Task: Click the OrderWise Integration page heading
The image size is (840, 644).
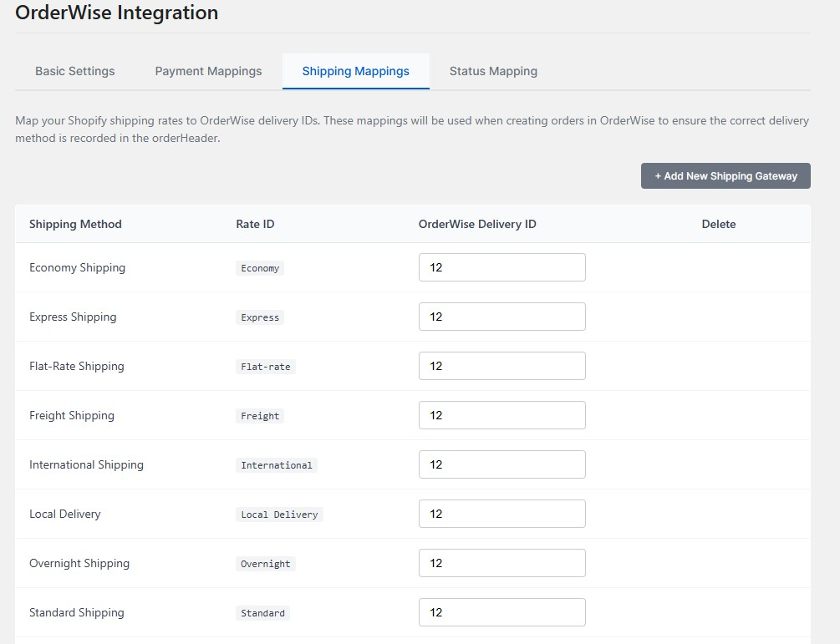Action: pyautogui.click(x=117, y=12)
